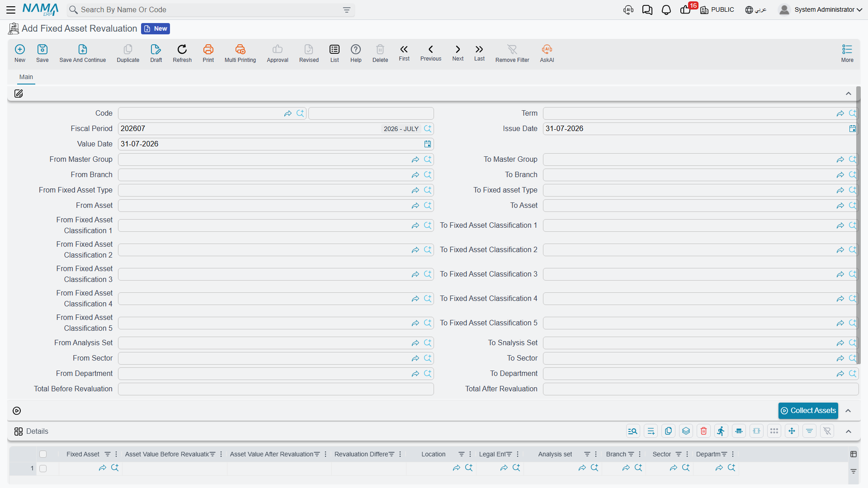Open Value Date calendar picker
Screen dimensions: 868x488
pyautogui.click(x=428, y=144)
